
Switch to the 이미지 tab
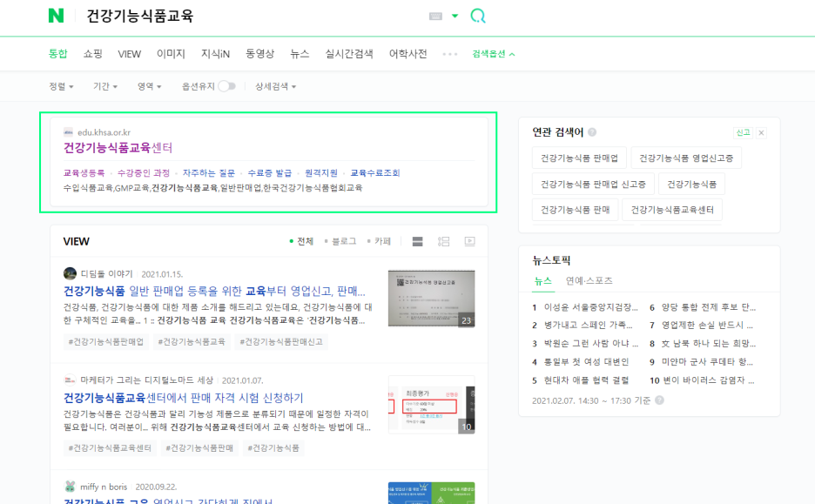(x=171, y=53)
